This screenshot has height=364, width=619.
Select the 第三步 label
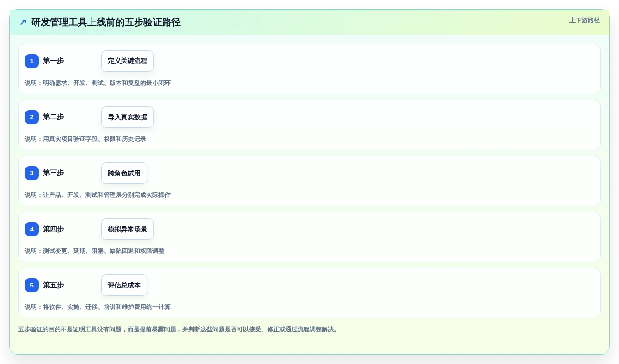[x=53, y=173]
